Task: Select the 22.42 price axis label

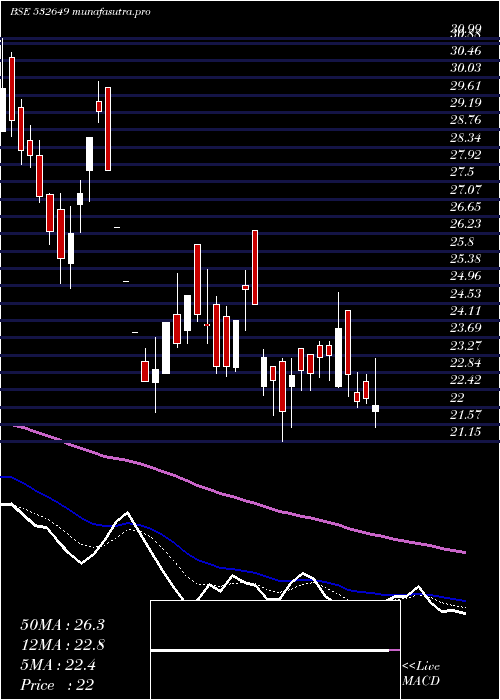Action: 466,380
